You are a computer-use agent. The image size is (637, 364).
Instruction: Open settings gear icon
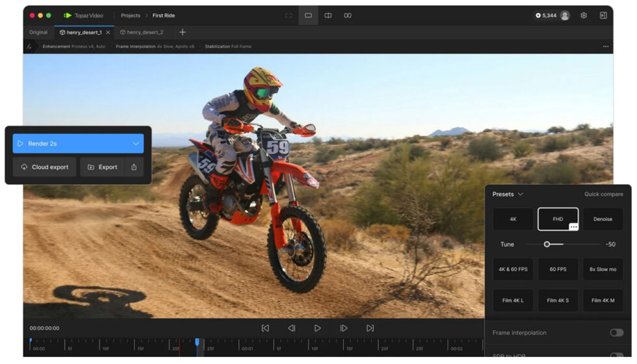click(584, 16)
